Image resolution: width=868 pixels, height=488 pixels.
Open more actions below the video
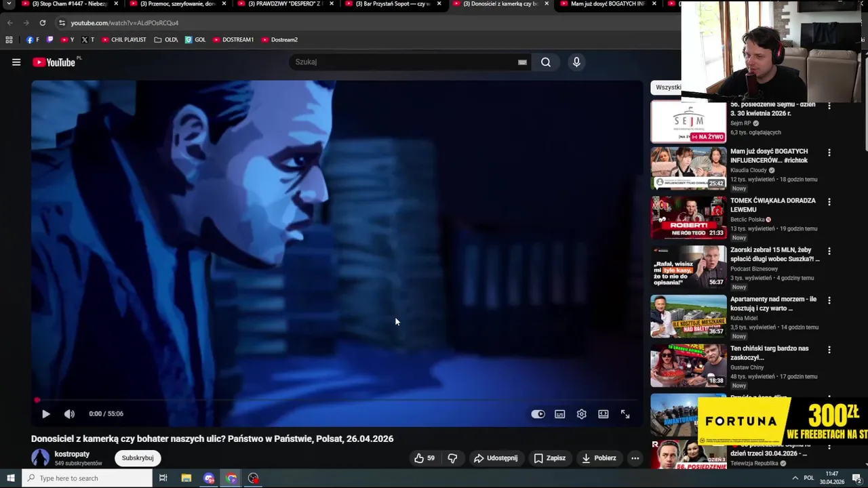[x=635, y=458]
